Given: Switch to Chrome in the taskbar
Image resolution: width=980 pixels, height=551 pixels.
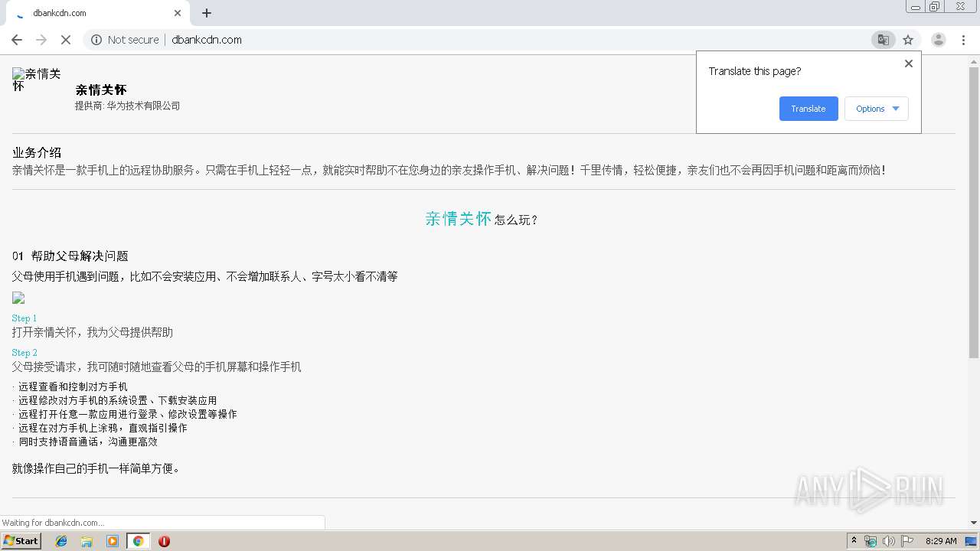Looking at the screenshot, I should [139, 541].
